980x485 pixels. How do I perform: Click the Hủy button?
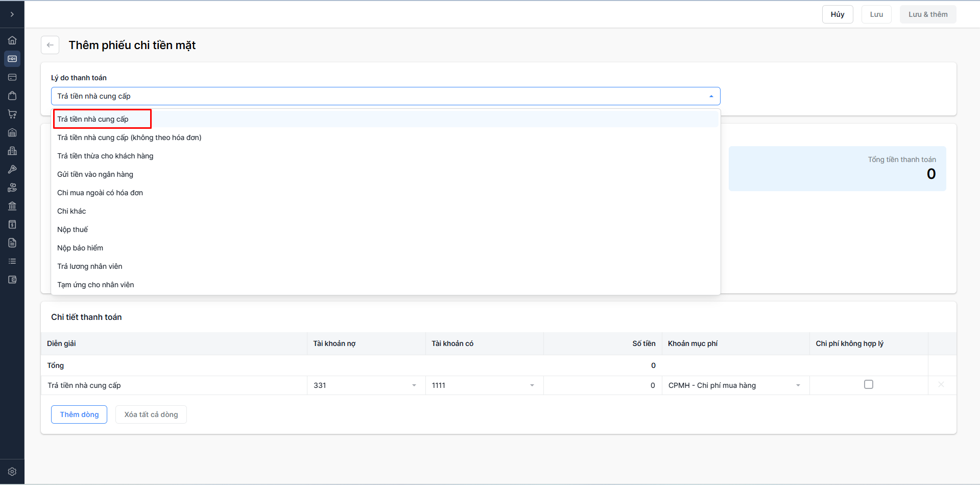point(837,14)
